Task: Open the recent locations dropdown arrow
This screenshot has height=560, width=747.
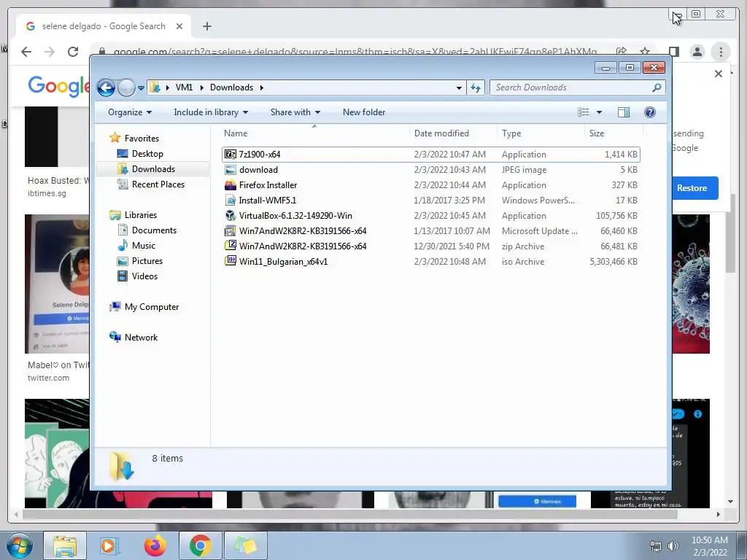Action: click(x=141, y=88)
